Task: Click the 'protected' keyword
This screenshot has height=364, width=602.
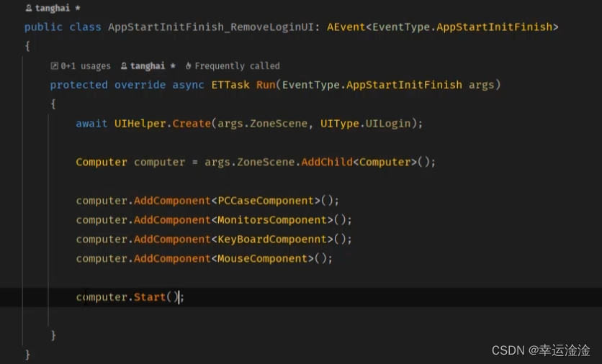Action: (78, 85)
